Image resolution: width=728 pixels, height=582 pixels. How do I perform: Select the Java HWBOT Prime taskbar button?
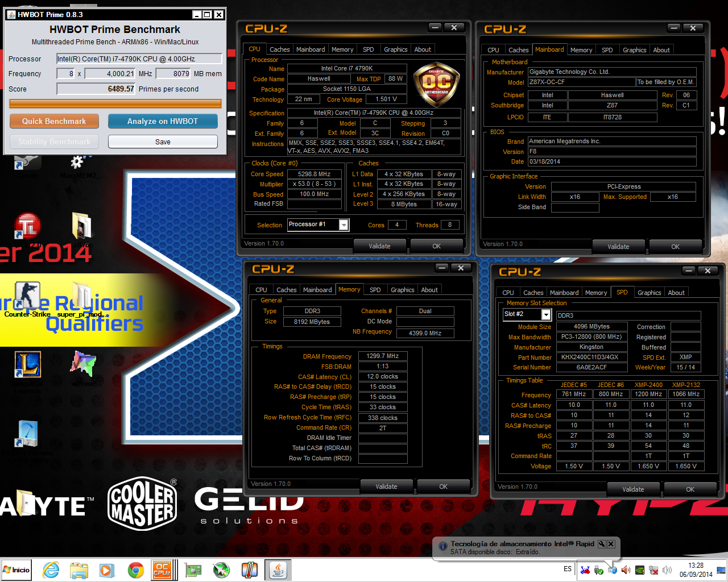[278, 570]
